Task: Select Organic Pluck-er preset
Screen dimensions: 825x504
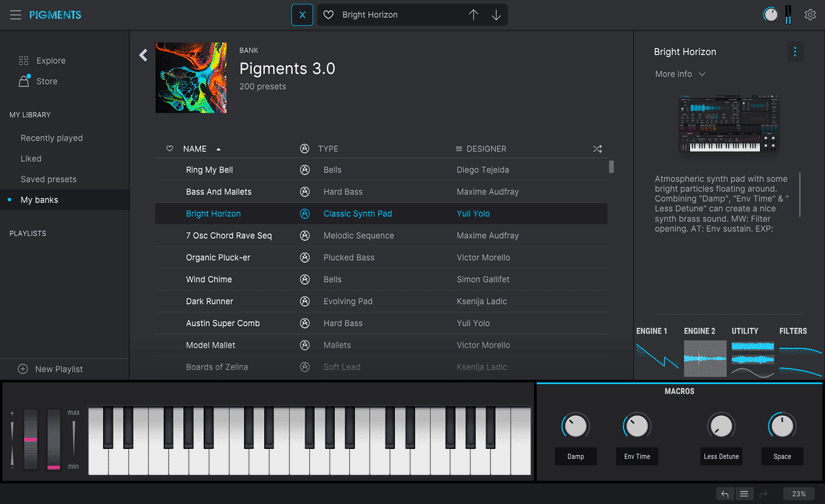Action: click(x=381, y=258)
